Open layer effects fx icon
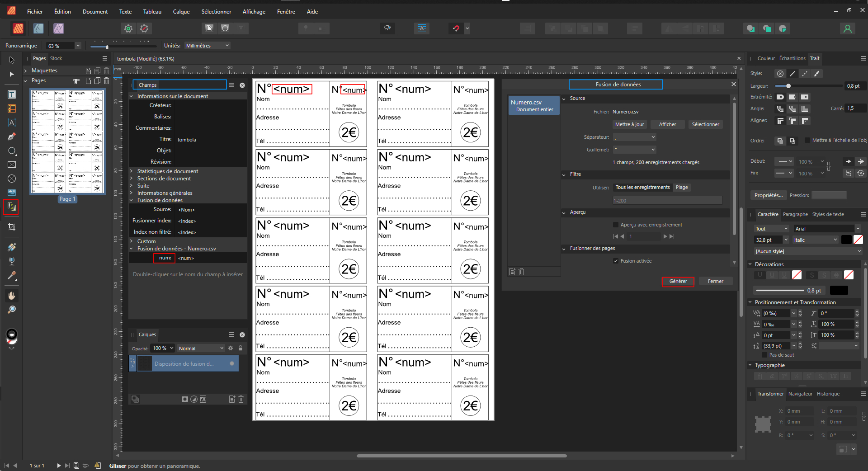The width and height of the screenshot is (868, 471). (203, 399)
